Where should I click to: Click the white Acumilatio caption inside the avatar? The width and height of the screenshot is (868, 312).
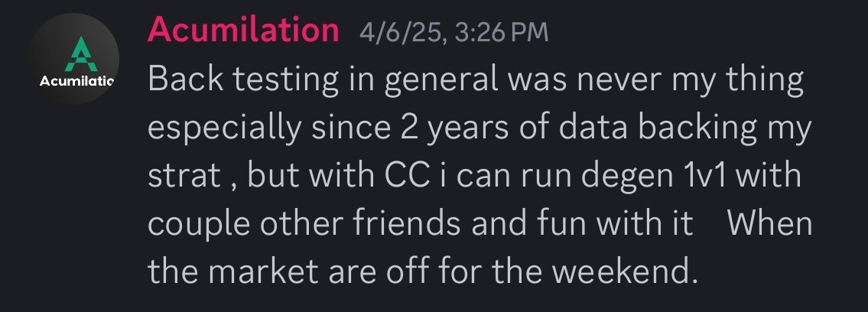pyautogui.click(x=76, y=80)
